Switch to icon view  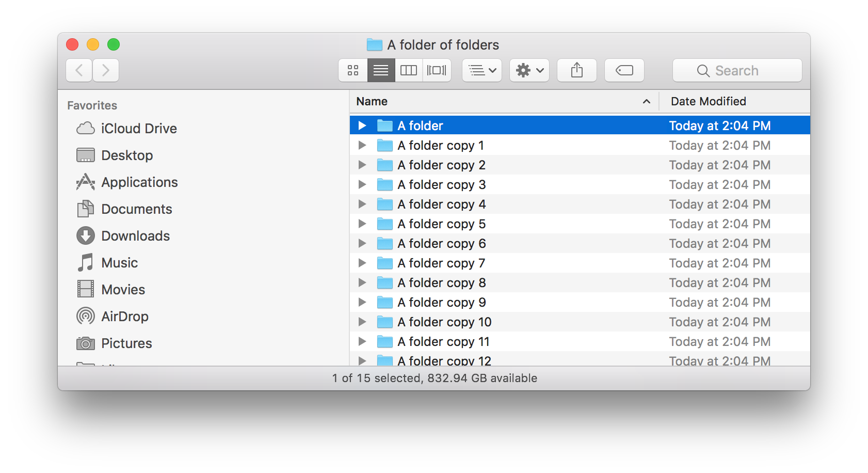coord(353,70)
